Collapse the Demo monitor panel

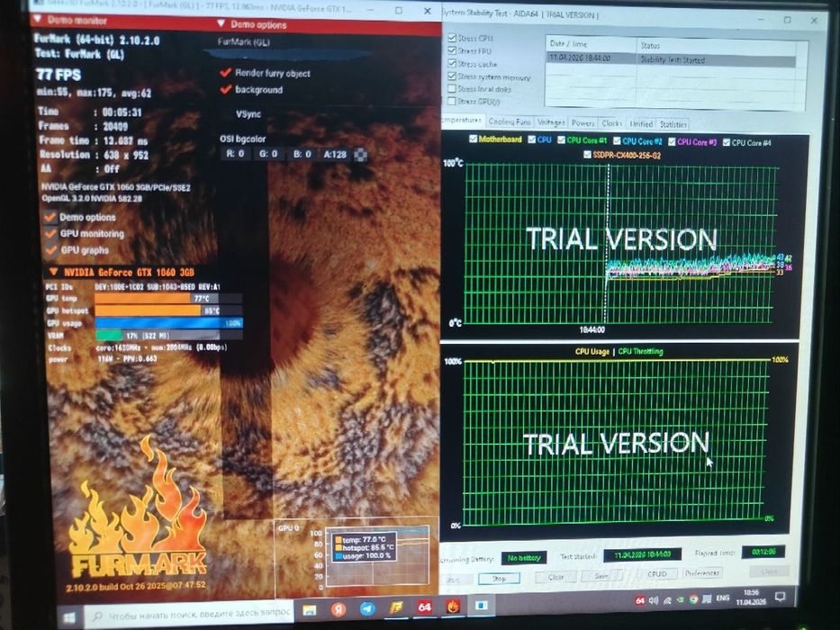(37, 19)
